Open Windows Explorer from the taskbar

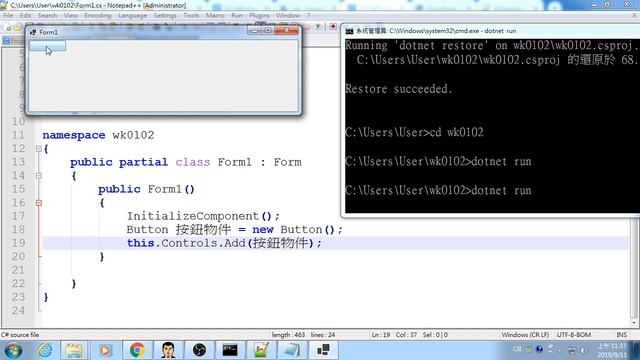(74, 350)
